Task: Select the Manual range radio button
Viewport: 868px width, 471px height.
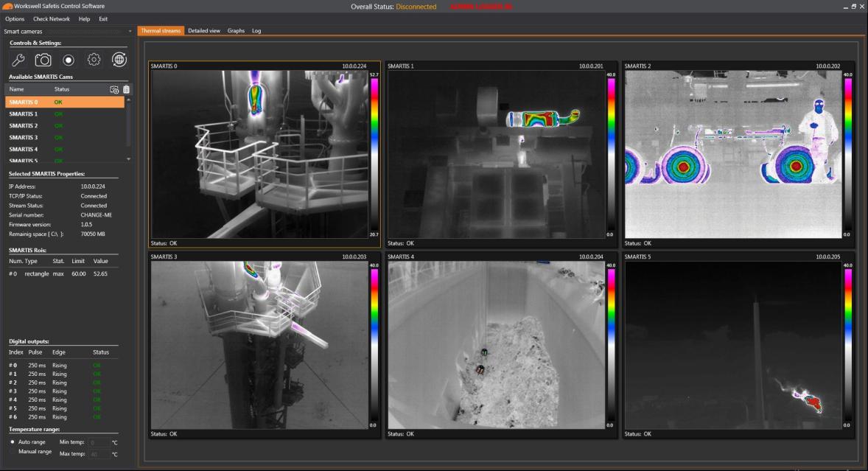Action: (x=13, y=452)
